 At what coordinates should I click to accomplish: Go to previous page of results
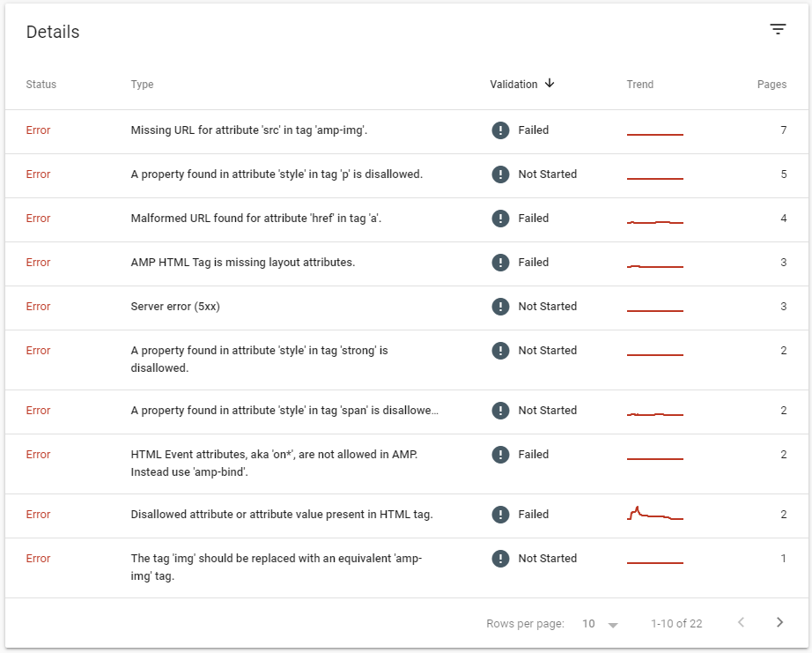(741, 622)
